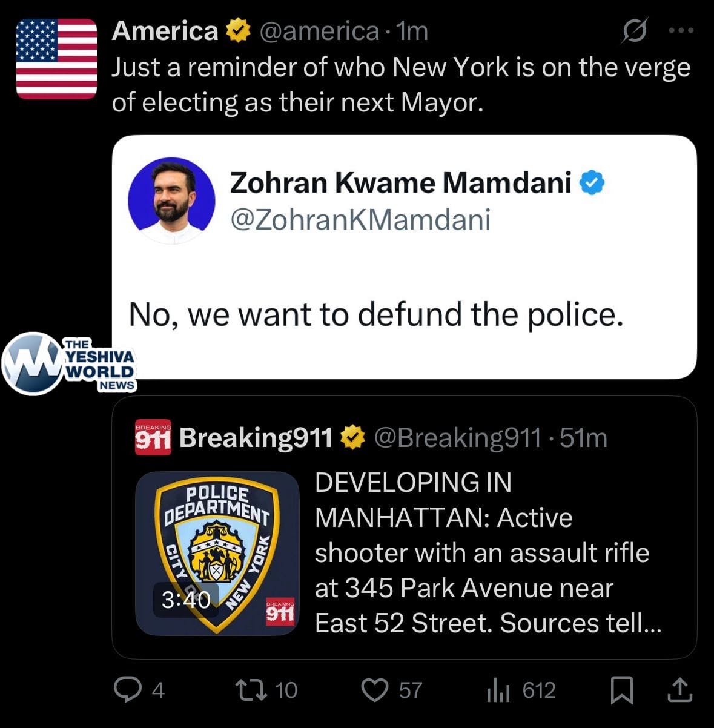Open the three-dot more options menu

(x=681, y=30)
